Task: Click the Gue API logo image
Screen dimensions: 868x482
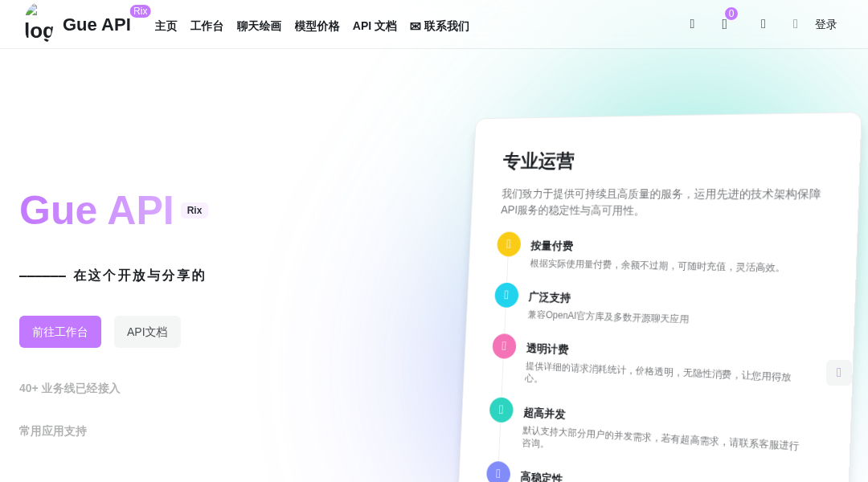Action: [x=38, y=24]
